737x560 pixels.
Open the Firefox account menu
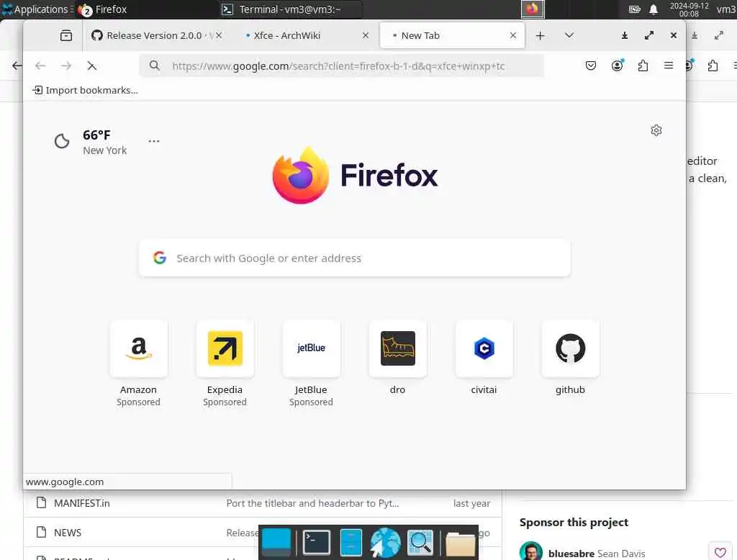click(617, 66)
